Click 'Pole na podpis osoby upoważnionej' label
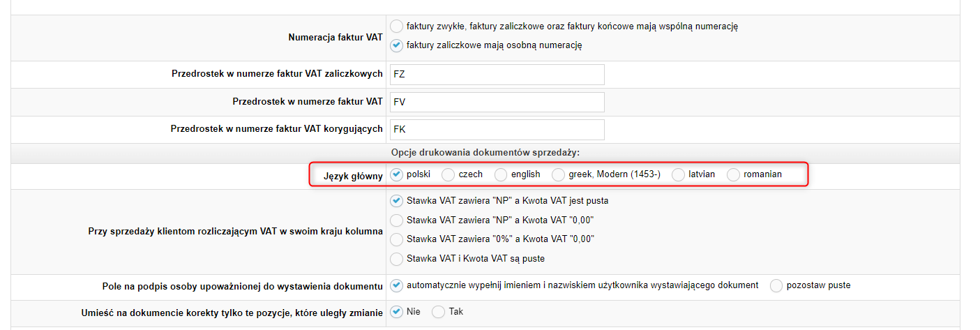980x330 pixels. click(x=242, y=287)
